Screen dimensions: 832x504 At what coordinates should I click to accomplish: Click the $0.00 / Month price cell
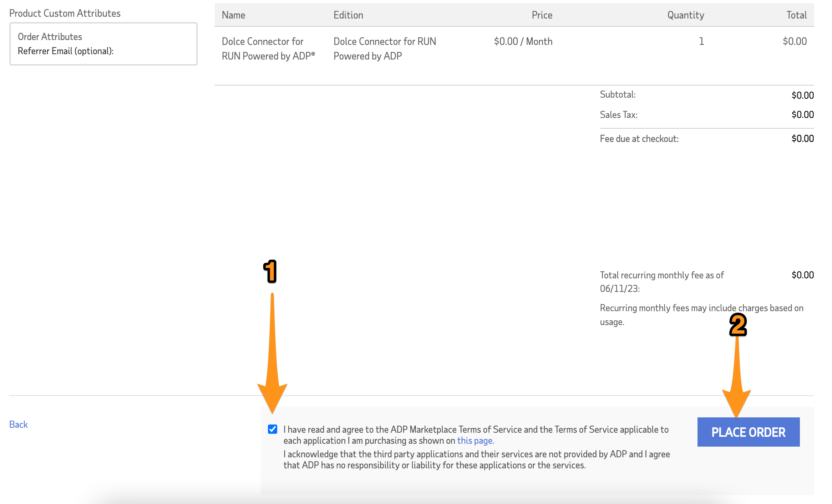[x=523, y=41]
